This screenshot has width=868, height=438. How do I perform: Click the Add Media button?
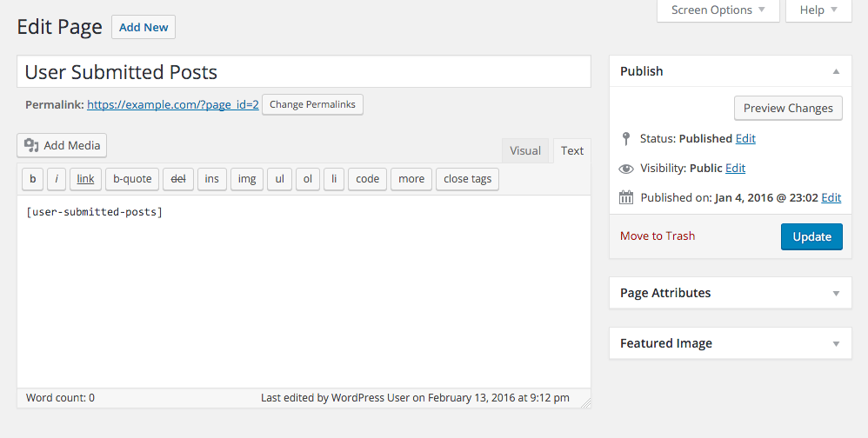(x=62, y=146)
